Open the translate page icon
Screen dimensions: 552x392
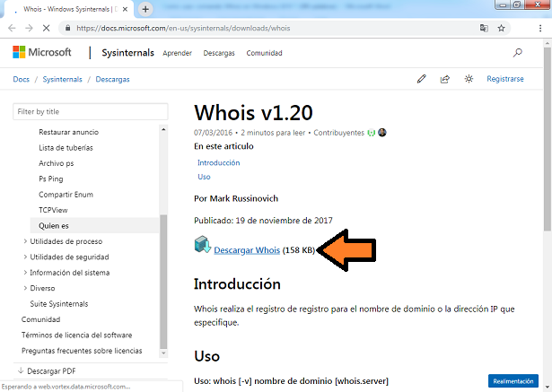click(484, 28)
